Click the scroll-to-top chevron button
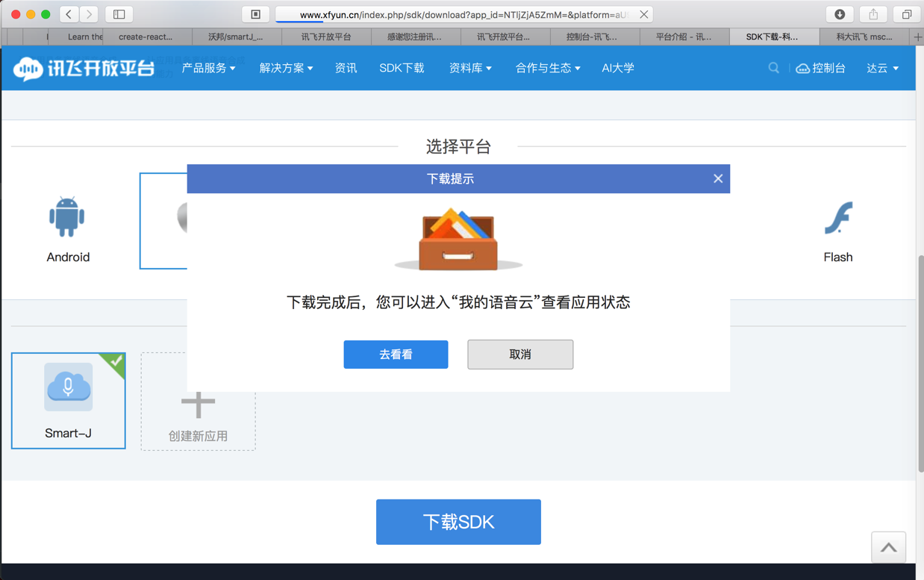 pos(888,547)
